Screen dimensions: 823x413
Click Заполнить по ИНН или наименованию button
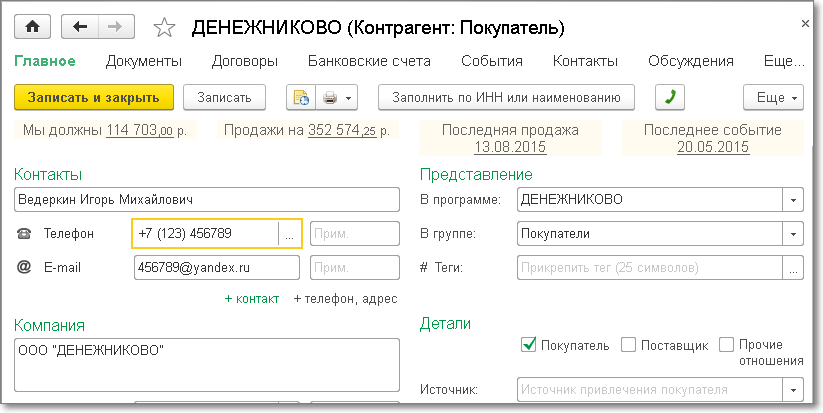(x=506, y=97)
